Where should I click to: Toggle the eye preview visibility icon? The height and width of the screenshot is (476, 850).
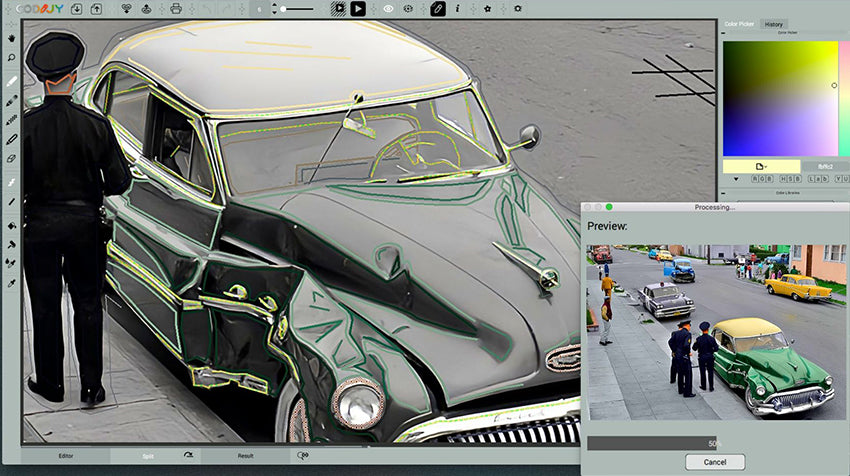click(388, 8)
